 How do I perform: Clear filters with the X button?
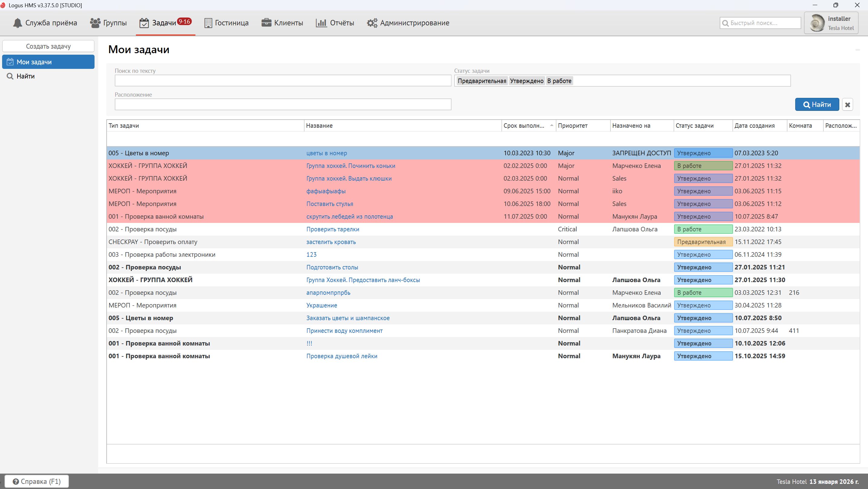[x=847, y=105]
